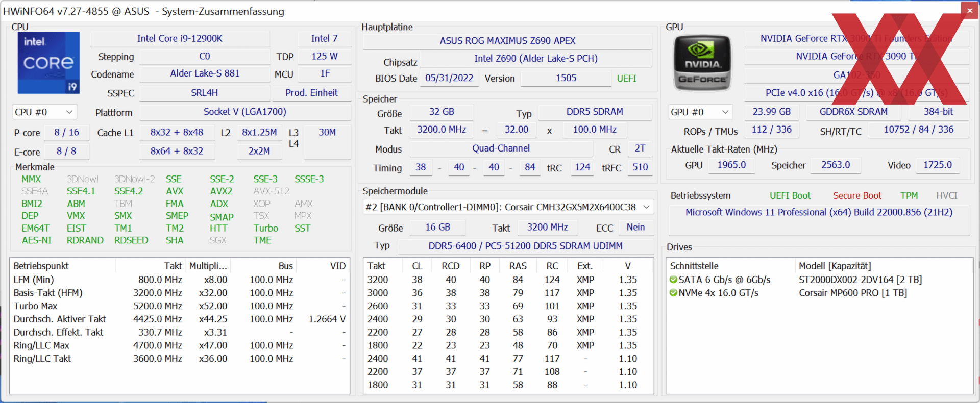Screen dimensions: 980x403
Task: Click the GPU clock 1965.0 value
Action: (731, 165)
